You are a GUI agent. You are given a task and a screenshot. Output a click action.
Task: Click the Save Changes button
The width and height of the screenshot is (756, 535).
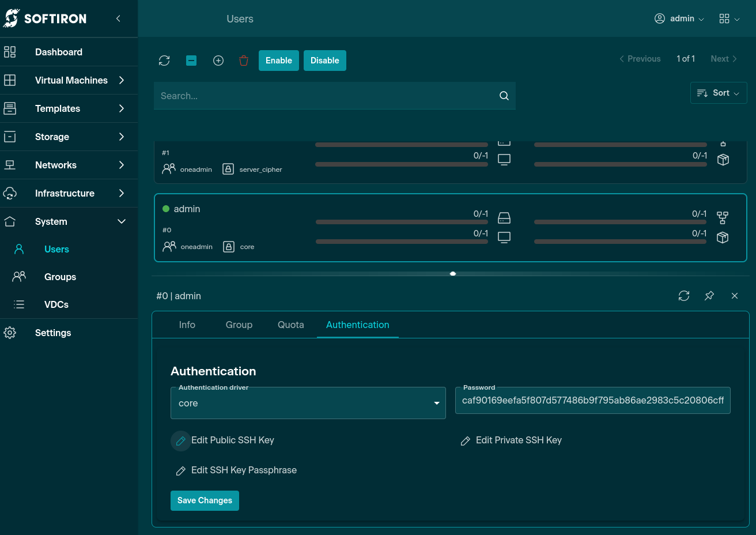[x=205, y=500]
